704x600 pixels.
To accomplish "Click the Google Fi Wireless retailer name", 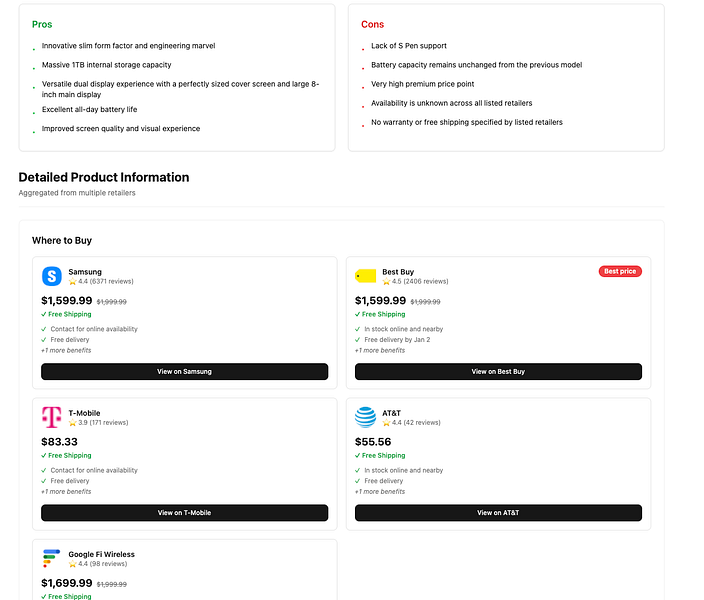I will [x=101, y=554].
